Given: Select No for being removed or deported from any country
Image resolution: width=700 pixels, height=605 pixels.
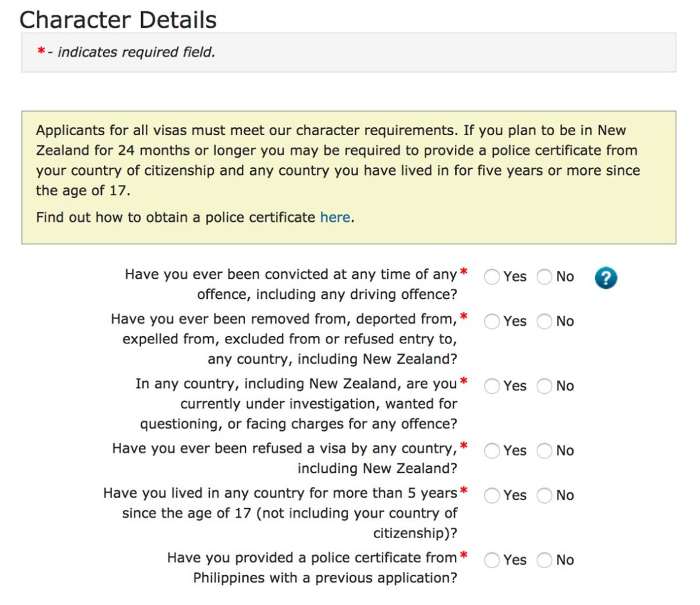Looking at the screenshot, I should click(x=544, y=321).
